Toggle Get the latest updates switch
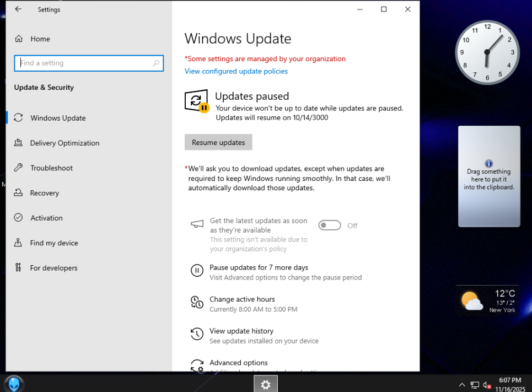This screenshot has width=532, height=392. 330,225
